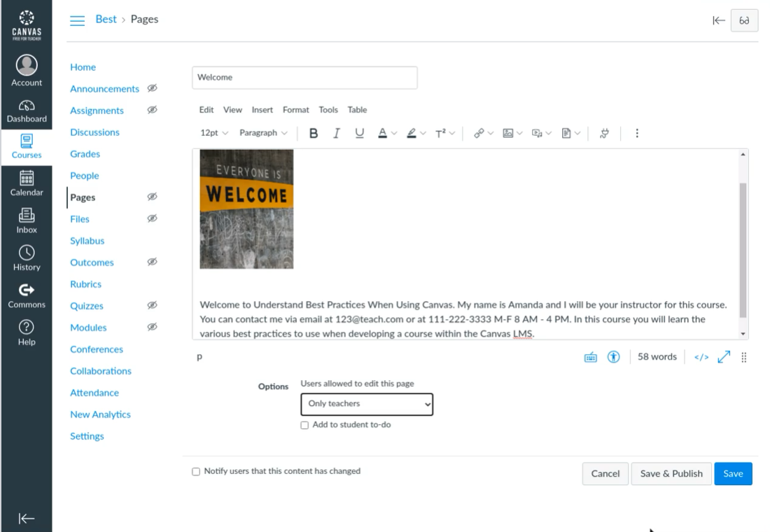
Task: Go to the Dashboard in global nav
Action: click(x=27, y=111)
